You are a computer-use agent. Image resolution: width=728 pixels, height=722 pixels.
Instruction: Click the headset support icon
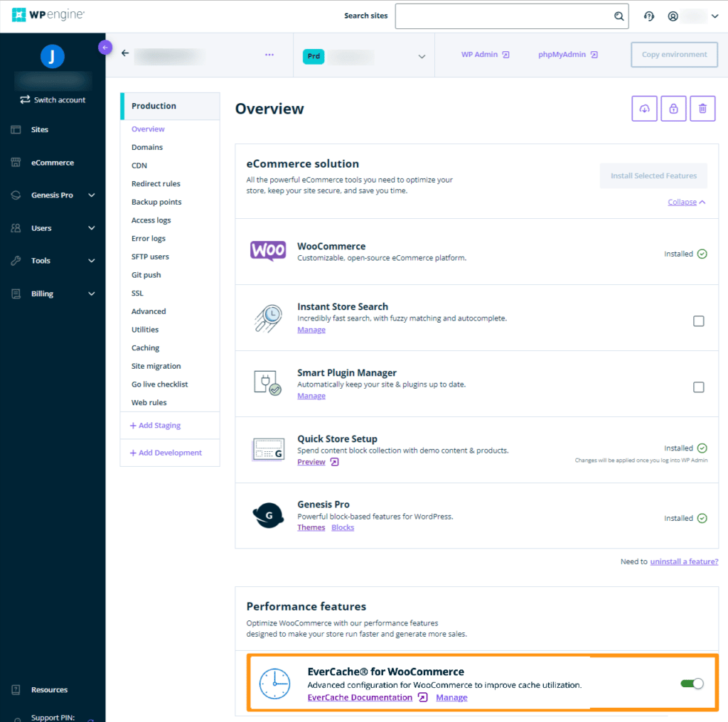click(x=648, y=16)
